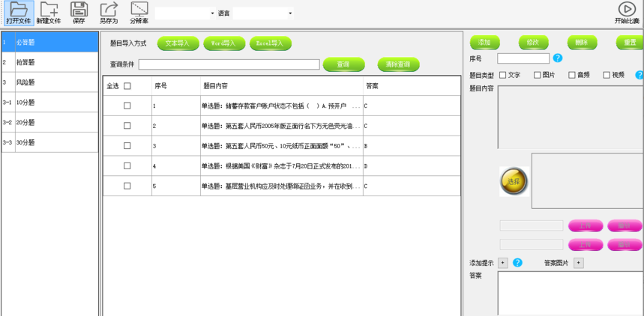The width and height of the screenshot is (644, 316).
Task: Click the round gold 选择 button
Action: 514,181
